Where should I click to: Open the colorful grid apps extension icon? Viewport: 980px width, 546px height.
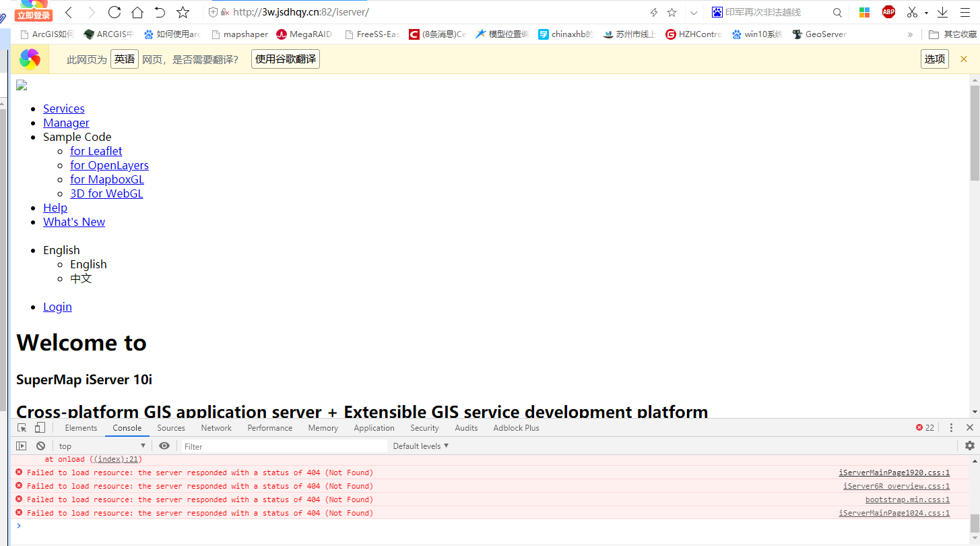tap(864, 12)
